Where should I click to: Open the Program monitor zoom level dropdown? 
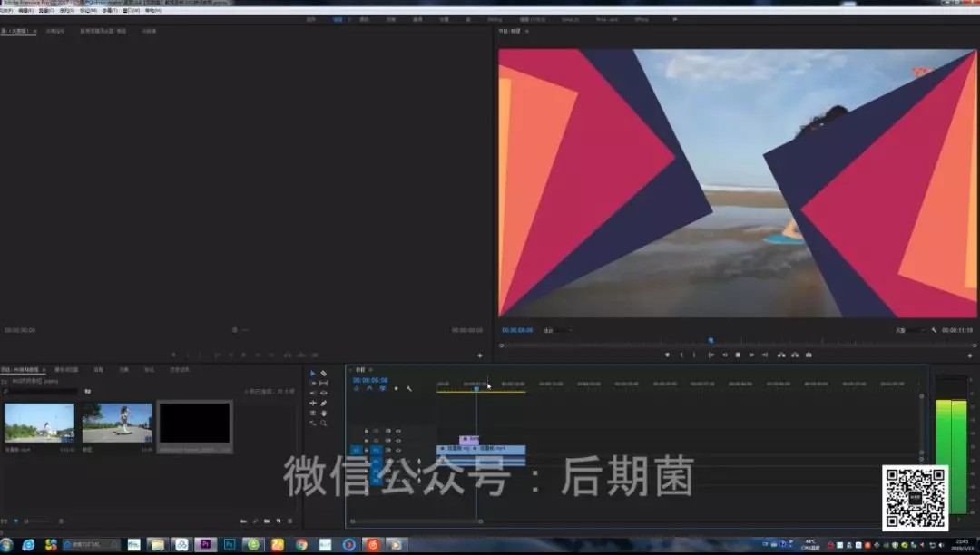(557, 330)
